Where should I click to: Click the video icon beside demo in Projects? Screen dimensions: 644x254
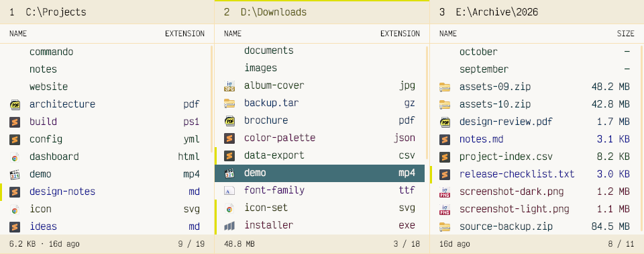tap(15, 175)
